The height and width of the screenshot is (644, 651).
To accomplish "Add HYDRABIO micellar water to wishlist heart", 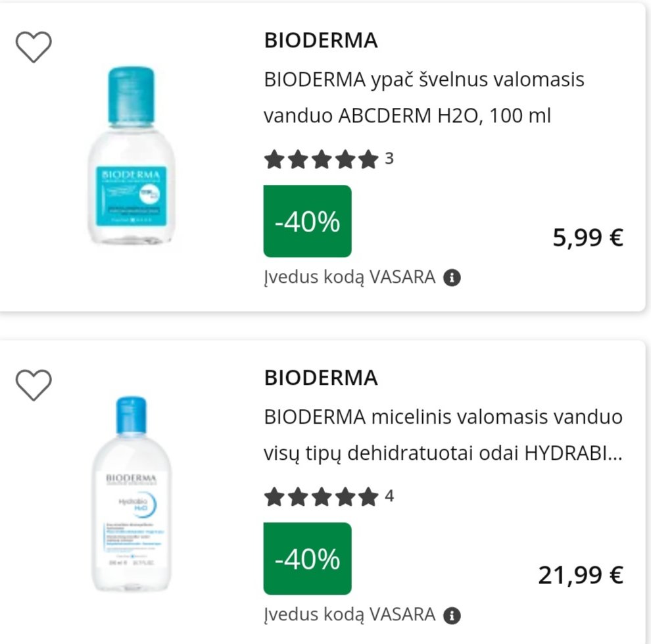I will (34, 385).
